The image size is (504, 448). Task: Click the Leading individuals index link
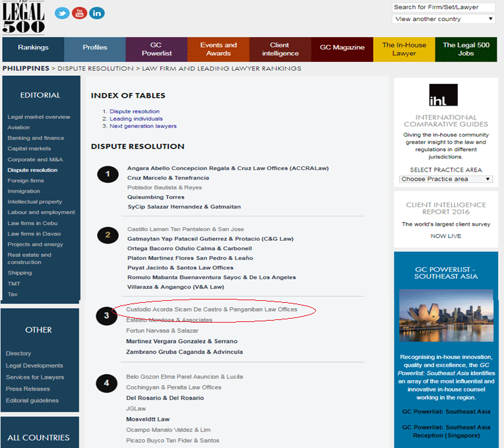click(x=136, y=119)
